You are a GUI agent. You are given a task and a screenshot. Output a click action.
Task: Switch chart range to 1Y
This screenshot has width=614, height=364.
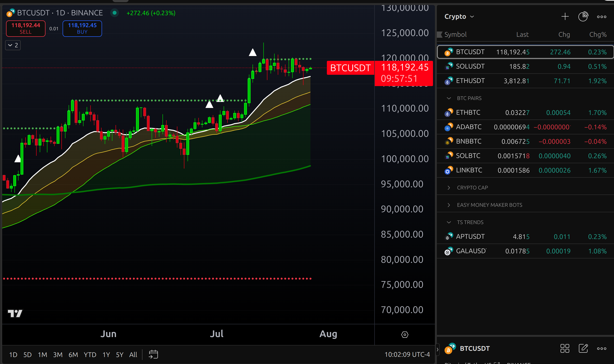[106, 354]
